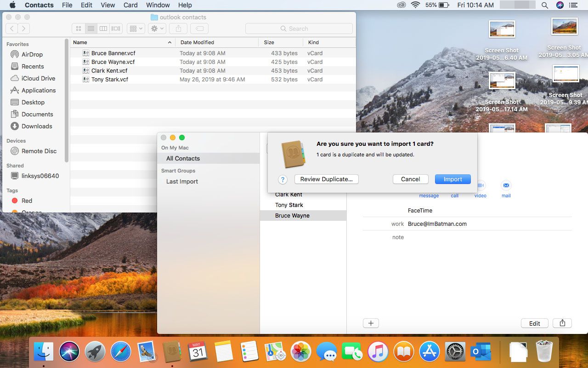Click the Import button in dialog
The width and height of the screenshot is (588, 368).
tap(452, 179)
